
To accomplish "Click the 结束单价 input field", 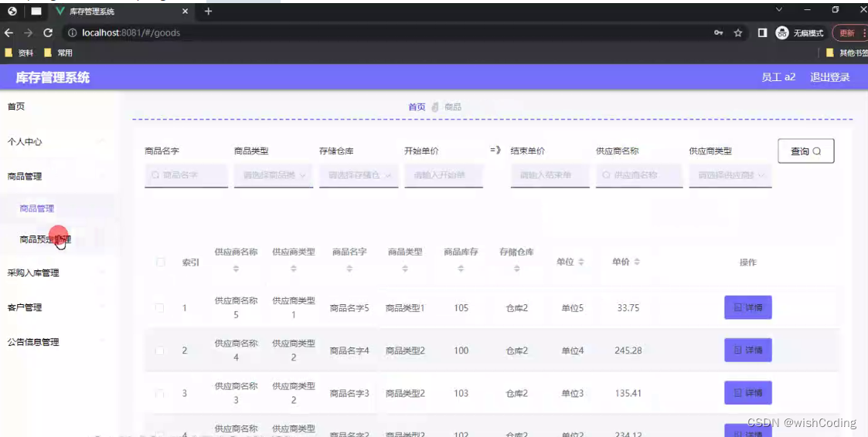I will click(x=550, y=174).
